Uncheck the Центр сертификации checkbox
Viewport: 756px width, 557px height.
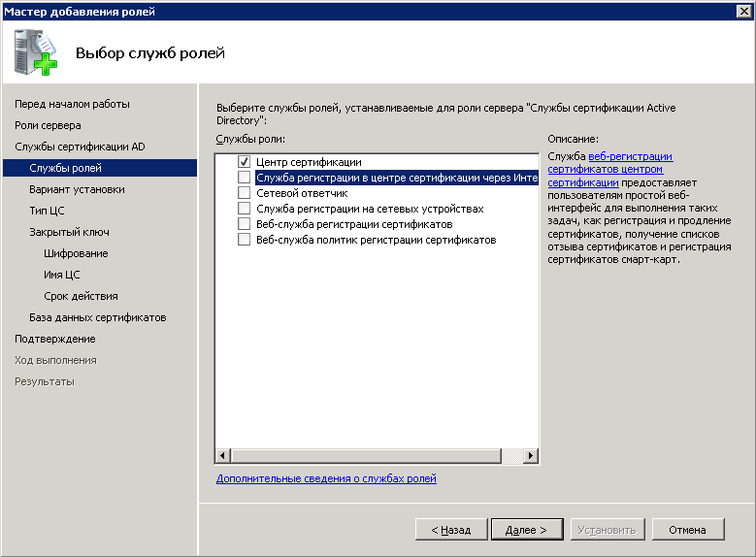[245, 162]
